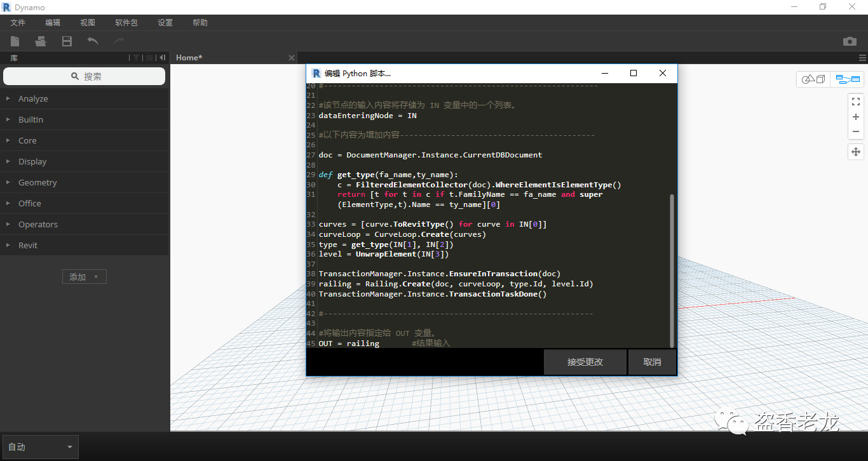
Task: Expand the Analyze library category
Action: pyautogui.click(x=85, y=99)
